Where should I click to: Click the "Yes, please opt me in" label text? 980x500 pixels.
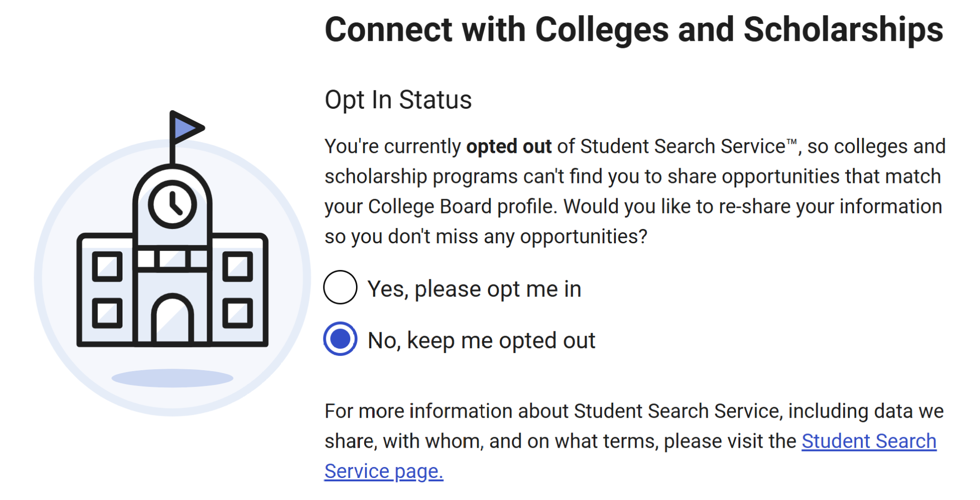click(x=474, y=289)
